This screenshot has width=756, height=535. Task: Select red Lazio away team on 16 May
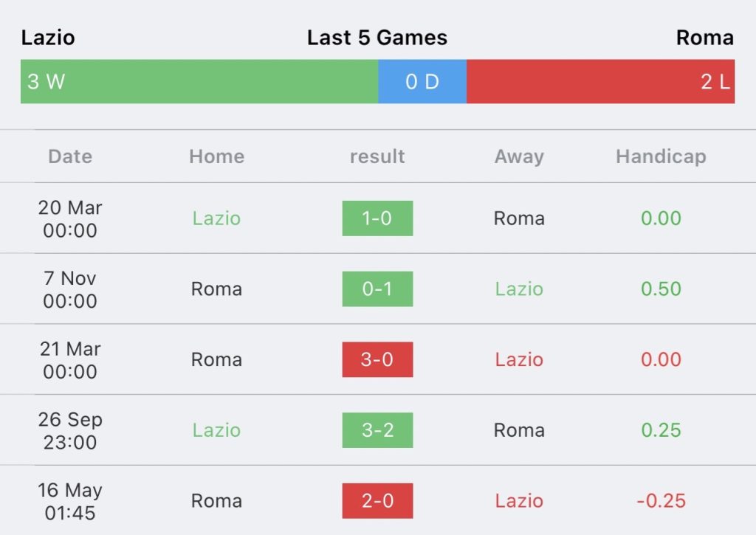tap(519, 501)
